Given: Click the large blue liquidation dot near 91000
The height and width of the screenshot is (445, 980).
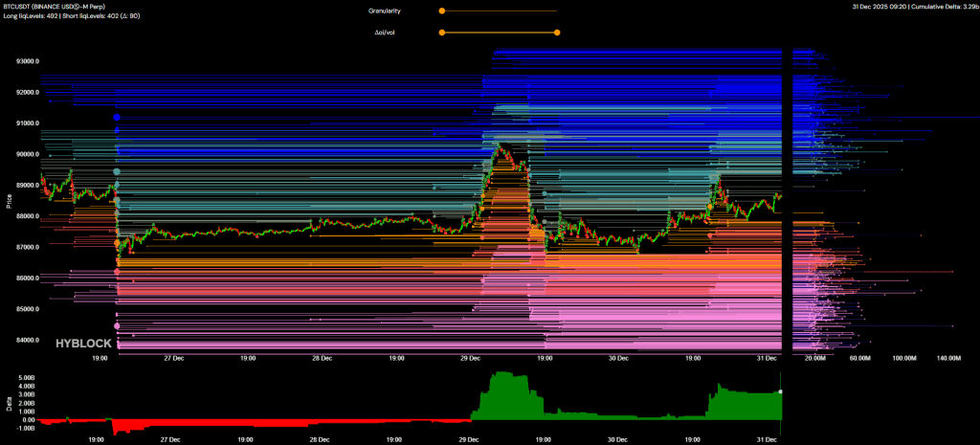Looking at the screenshot, I should 117,118.
